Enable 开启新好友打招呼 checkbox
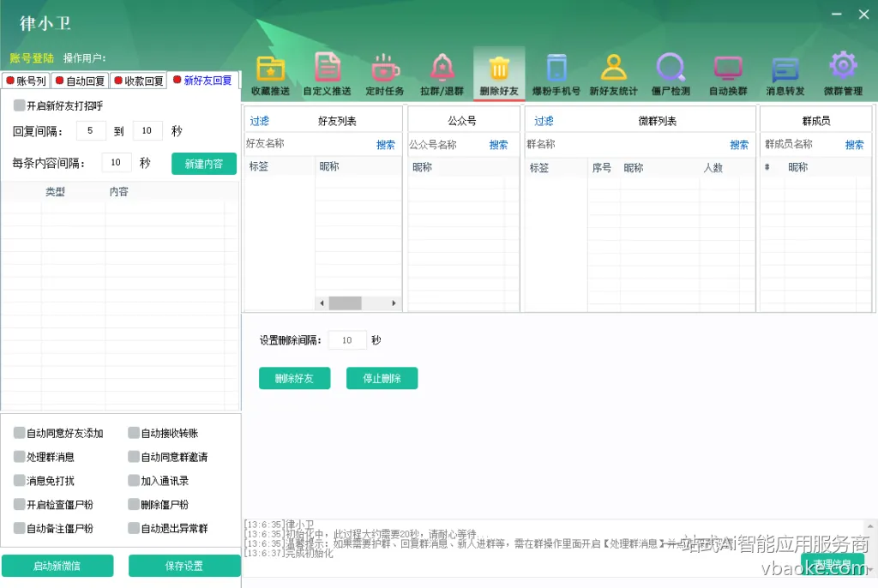This screenshot has height=588, width=878. pyautogui.click(x=20, y=105)
